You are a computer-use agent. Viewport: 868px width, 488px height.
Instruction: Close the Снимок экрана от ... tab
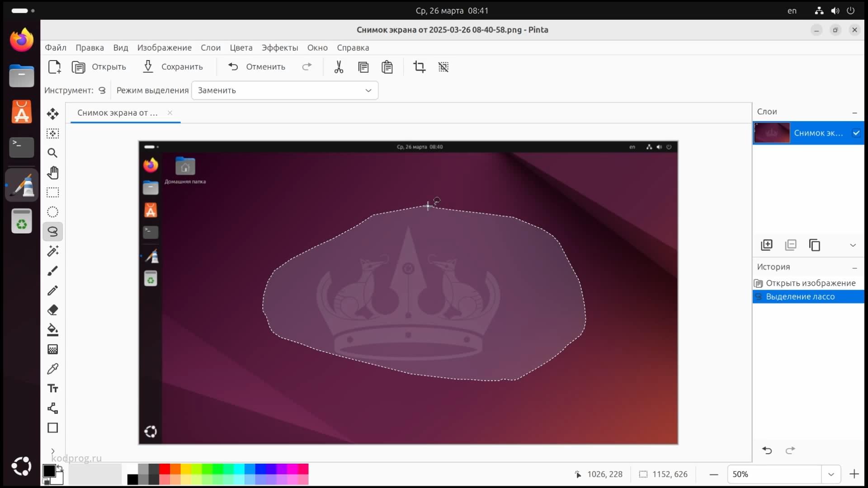click(x=170, y=113)
